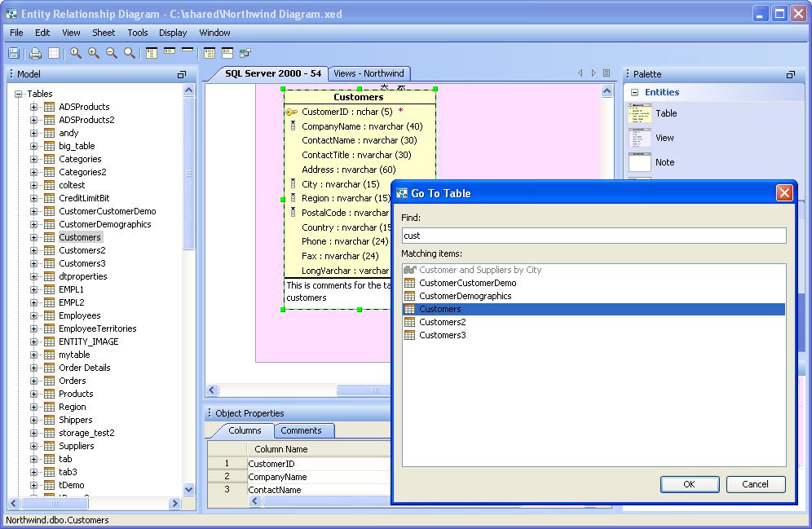
Task: Expand the Orders table node
Action: 33,381
